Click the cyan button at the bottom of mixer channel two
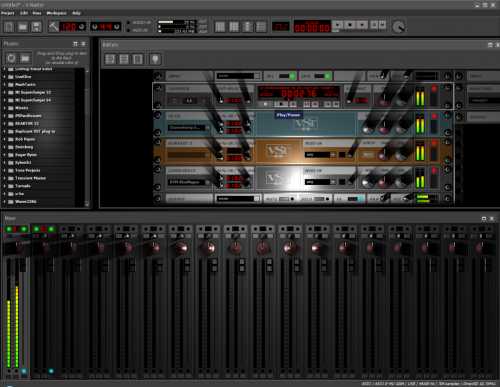Image resolution: width=500 pixels, height=387 pixels. [x=51, y=371]
